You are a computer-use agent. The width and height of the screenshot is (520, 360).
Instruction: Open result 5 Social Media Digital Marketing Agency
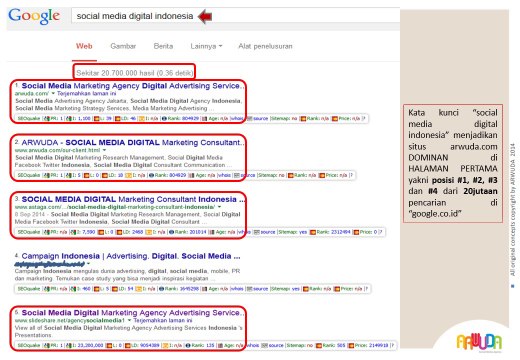pyautogui.click(x=133, y=313)
